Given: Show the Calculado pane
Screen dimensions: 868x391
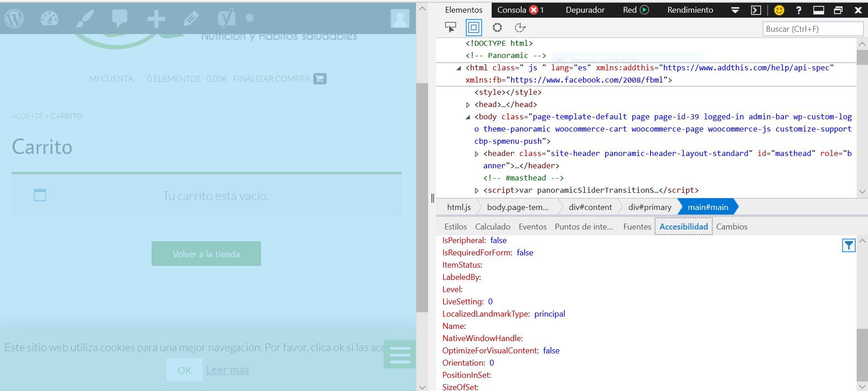Looking at the screenshot, I should [x=493, y=226].
